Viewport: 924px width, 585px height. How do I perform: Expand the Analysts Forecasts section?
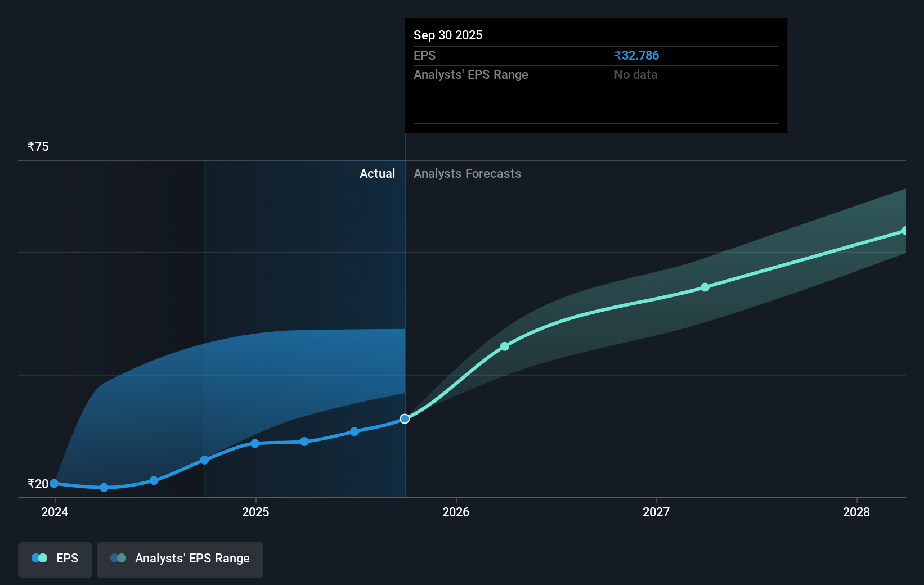coord(467,173)
